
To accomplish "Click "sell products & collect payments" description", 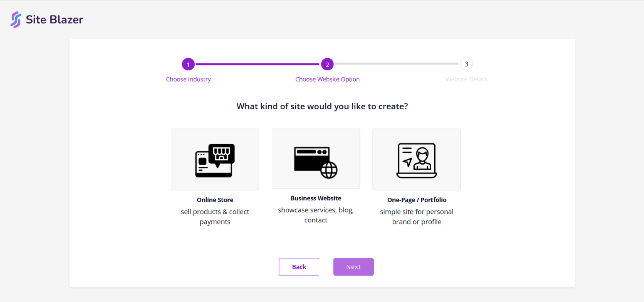I will (x=215, y=217).
